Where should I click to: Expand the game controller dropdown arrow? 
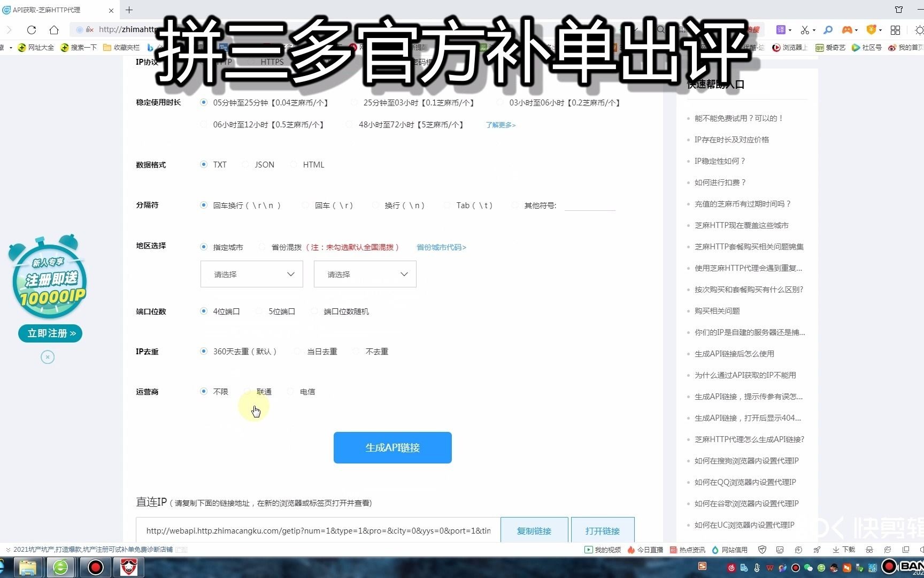click(x=856, y=30)
